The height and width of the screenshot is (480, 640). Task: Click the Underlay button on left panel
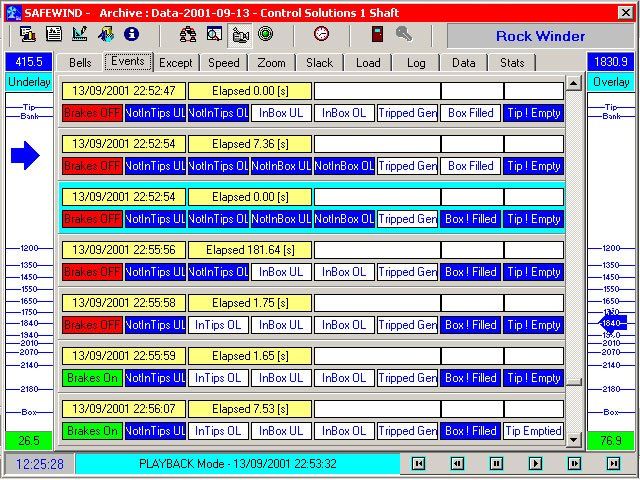point(30,82)
